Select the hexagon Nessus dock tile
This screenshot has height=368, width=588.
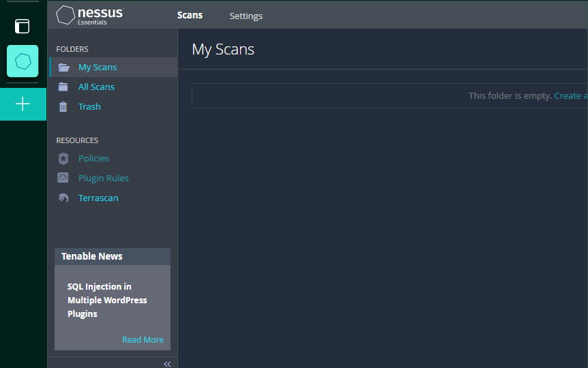tap(23, 61)
